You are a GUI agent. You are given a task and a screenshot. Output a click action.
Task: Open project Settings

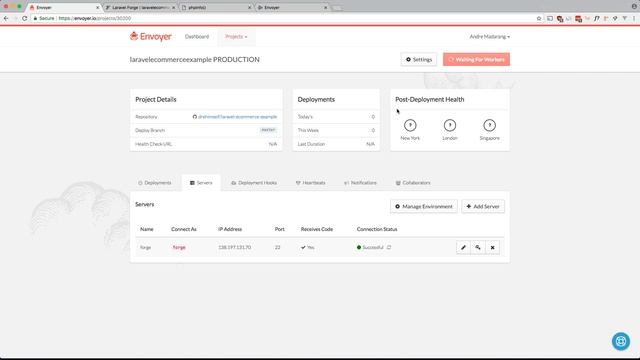pos(419,59)
